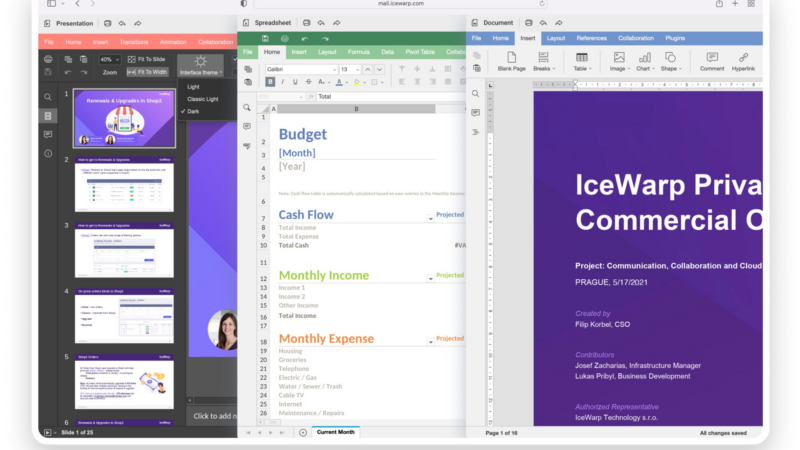Click redo arrow in Spreadsheet green bar
Screen dimensions: 800x450
pos(325,38)
